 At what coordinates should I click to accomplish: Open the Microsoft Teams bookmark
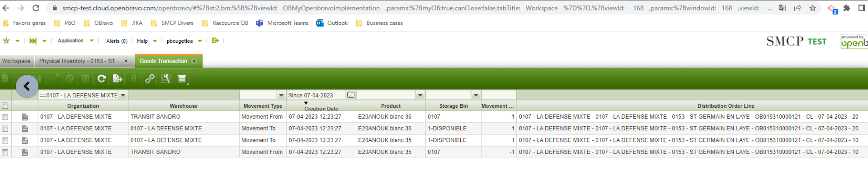[282, 23]
